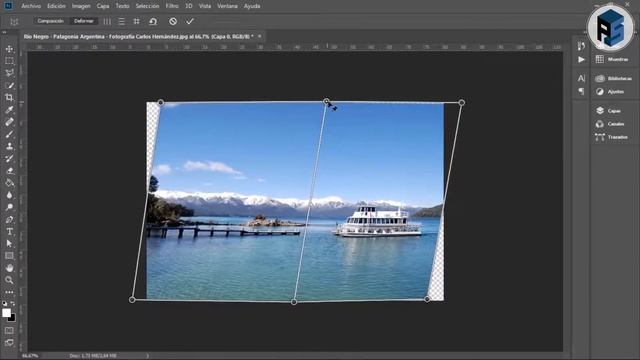Select the Type tool
This screenshot has height=360, width=640.
9,231
